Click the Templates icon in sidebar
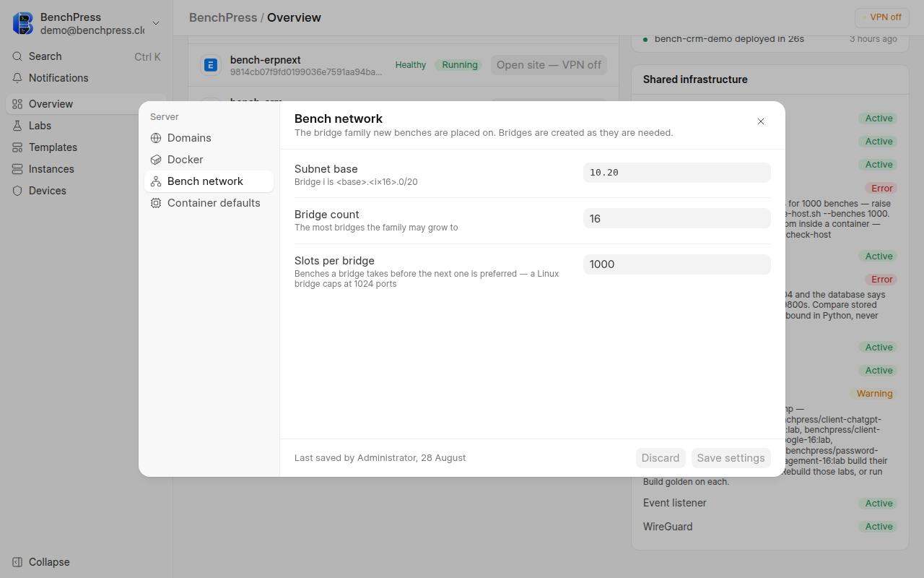The image size is (924, 578). pos(17,147)
